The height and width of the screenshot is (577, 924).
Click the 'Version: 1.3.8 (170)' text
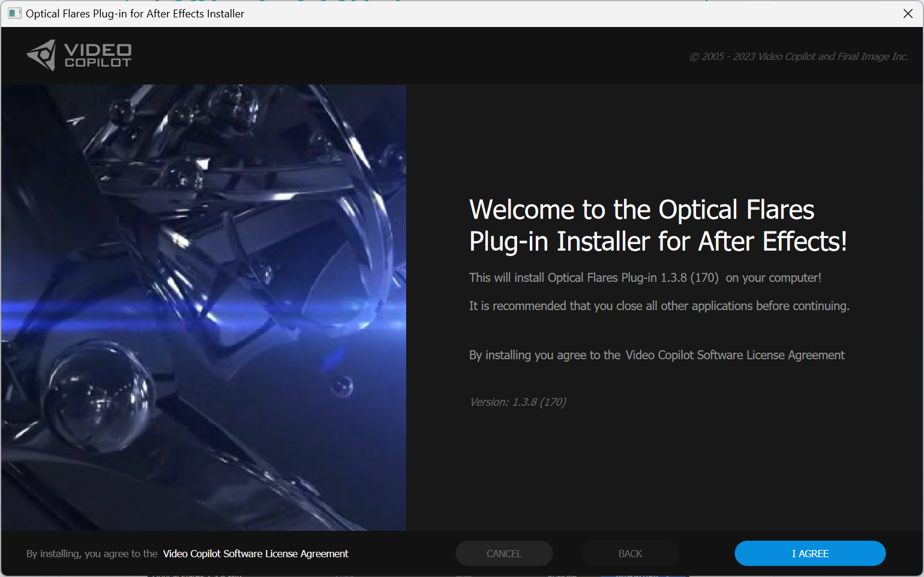coord(518,402)
